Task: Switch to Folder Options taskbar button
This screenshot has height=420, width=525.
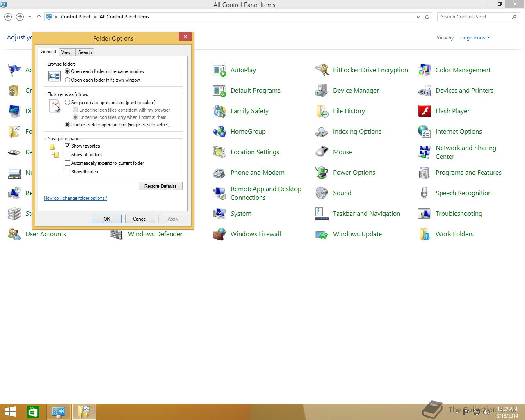Action: pyautogui.click(x=84, y=412)
